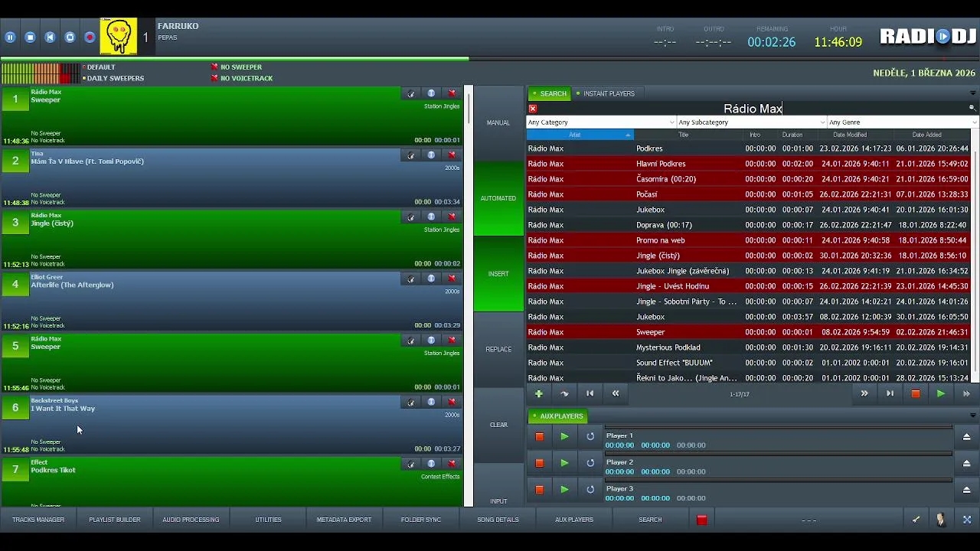Click the Rádio Max search field
Screen dimensions: 980x551
point(753,109)
